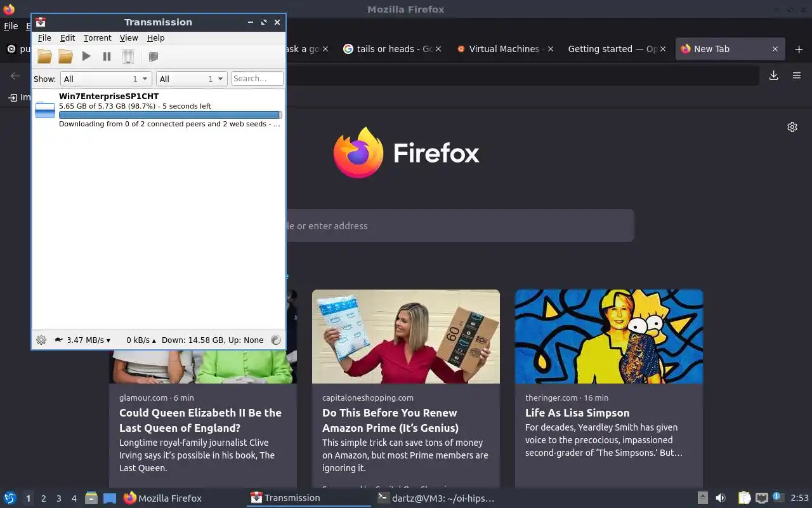Close the Getting started tab
This screenshot has width=812, height=508.
[x=664, y=49]
